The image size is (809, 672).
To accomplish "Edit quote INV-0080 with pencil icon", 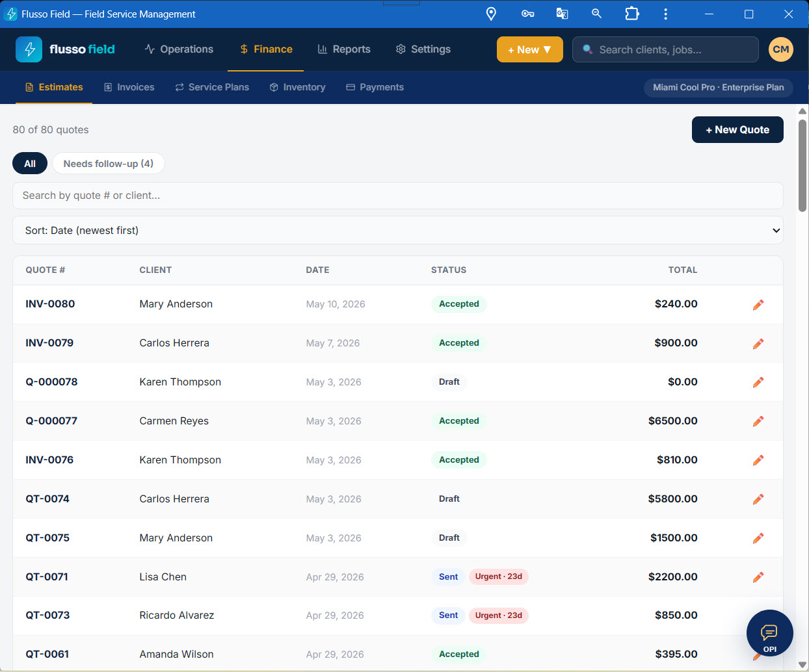I will (x=758, y=305).
